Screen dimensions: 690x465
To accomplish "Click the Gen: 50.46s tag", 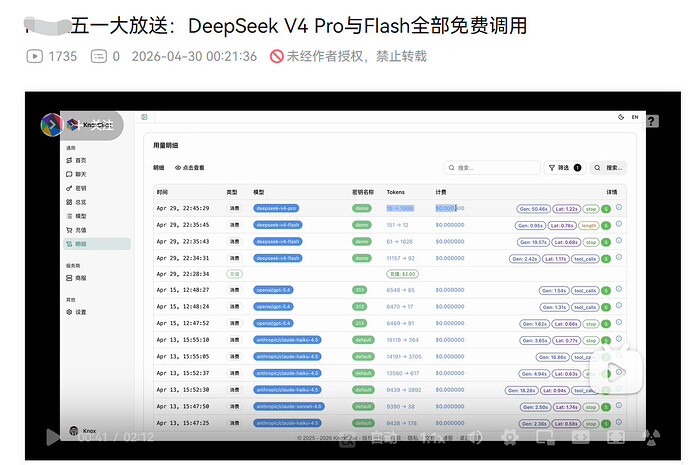I will (x=533, y=209).
